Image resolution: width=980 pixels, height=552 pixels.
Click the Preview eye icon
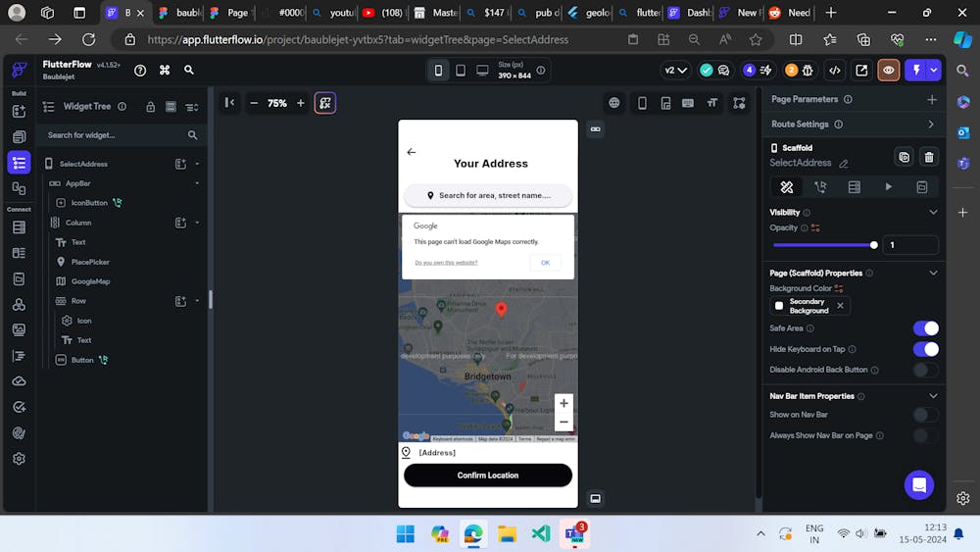point(889,71)
